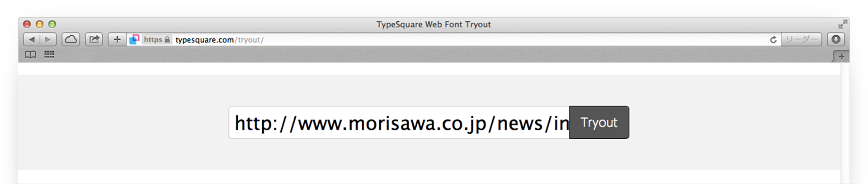
Task: Reload the page with the refresh arrow
Action: 773,40
